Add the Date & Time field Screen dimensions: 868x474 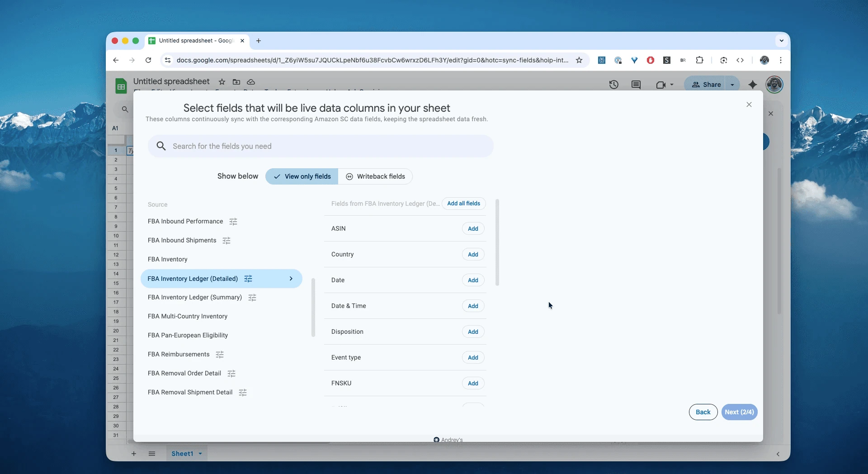click(473, 306)
